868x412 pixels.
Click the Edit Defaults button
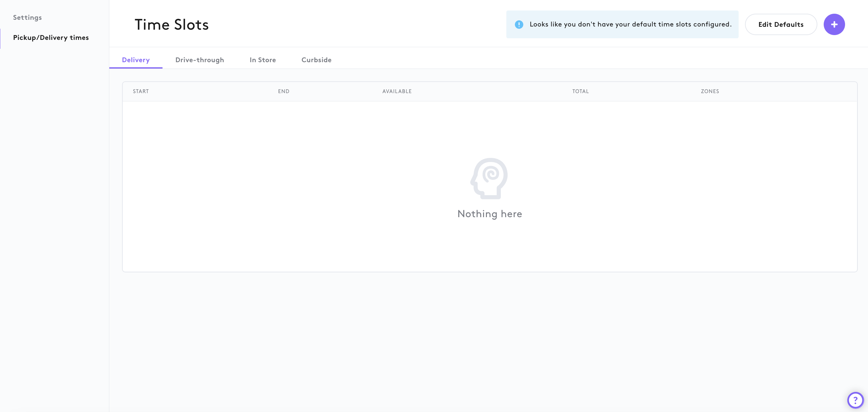(x=781, y=24)
